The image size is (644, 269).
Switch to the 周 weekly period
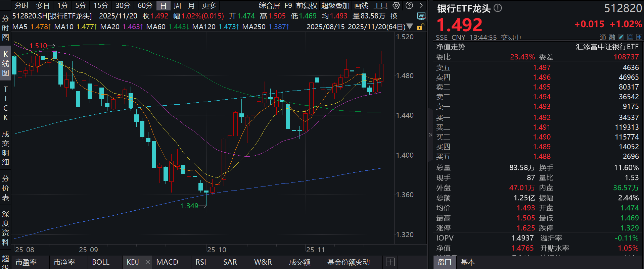pyautogui.click(x=177, y=6)
